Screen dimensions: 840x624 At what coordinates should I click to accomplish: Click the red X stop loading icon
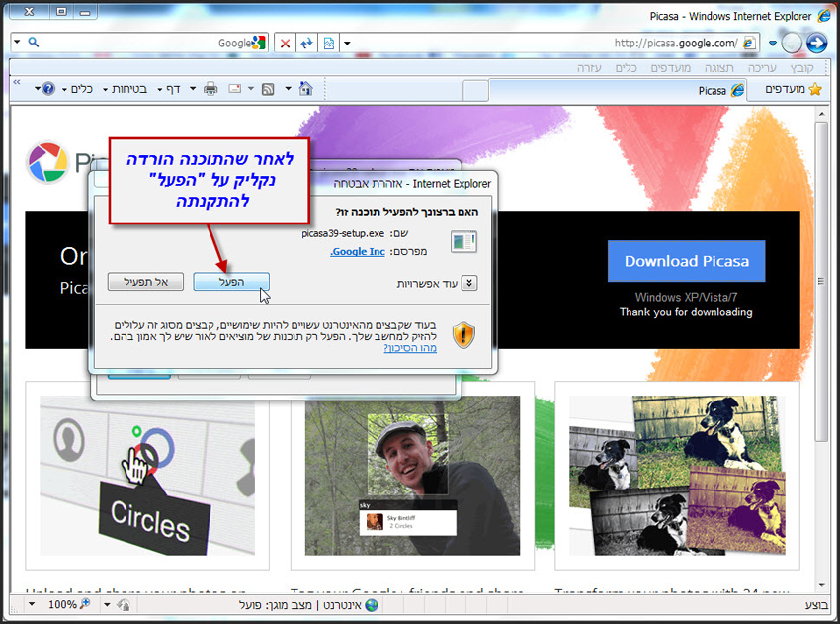pyautogui.click(x=285, y=43)
